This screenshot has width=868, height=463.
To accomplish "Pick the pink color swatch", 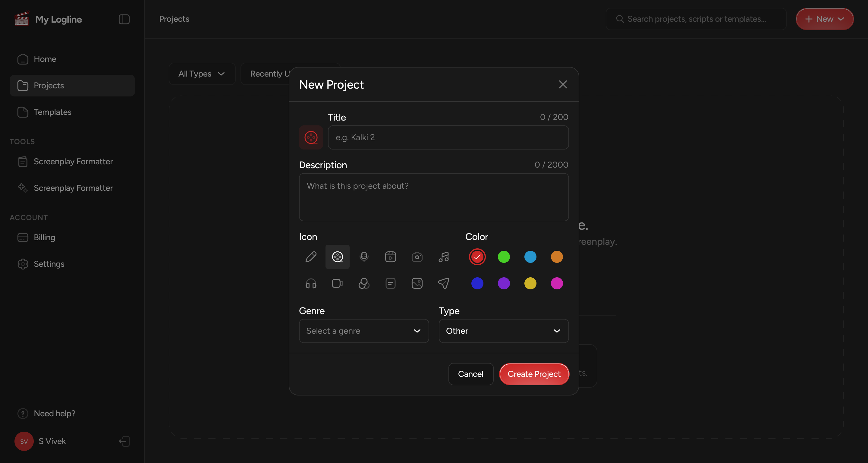I will 557,283.
